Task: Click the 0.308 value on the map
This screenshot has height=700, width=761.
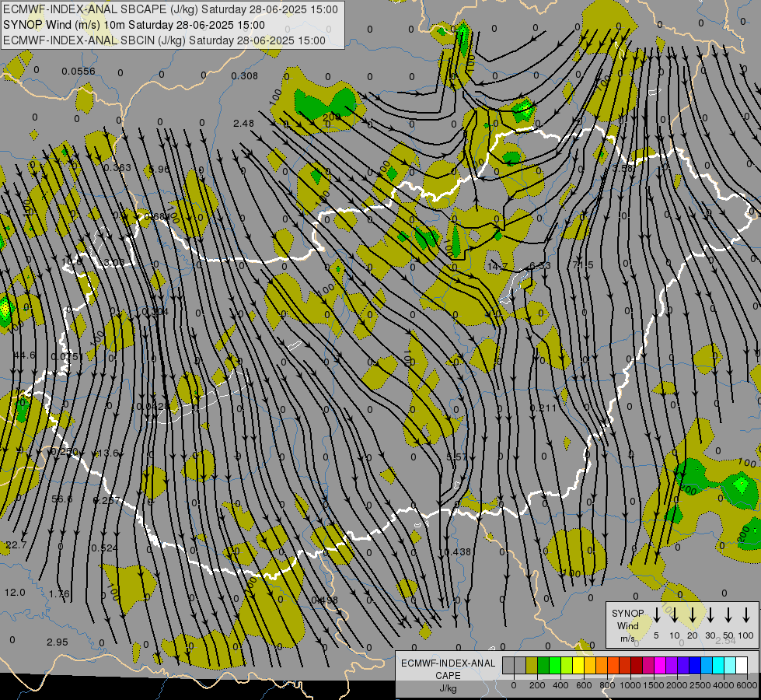Action: pyautogui.click(x=244, y=75)
